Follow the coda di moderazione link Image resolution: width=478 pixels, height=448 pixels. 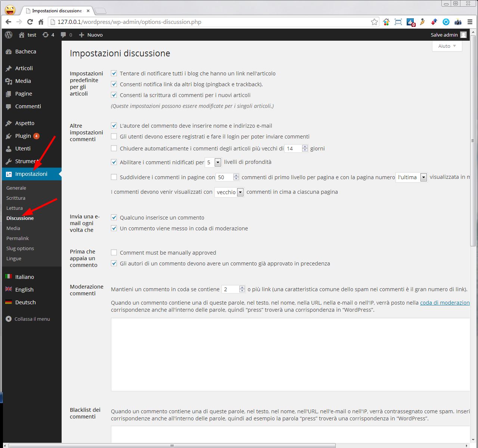[x=445, y=303]
